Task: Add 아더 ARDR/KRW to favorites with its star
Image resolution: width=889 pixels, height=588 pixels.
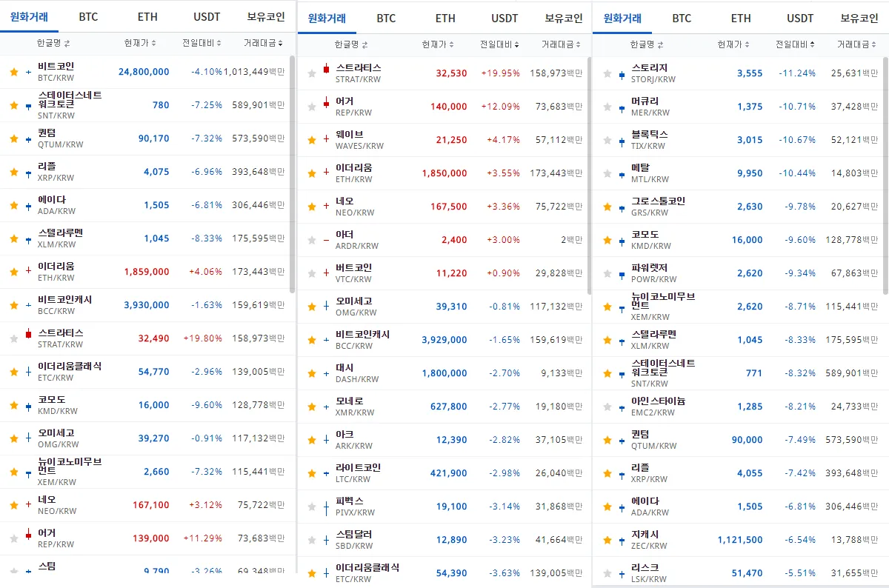Action: (x=311, y=240)
